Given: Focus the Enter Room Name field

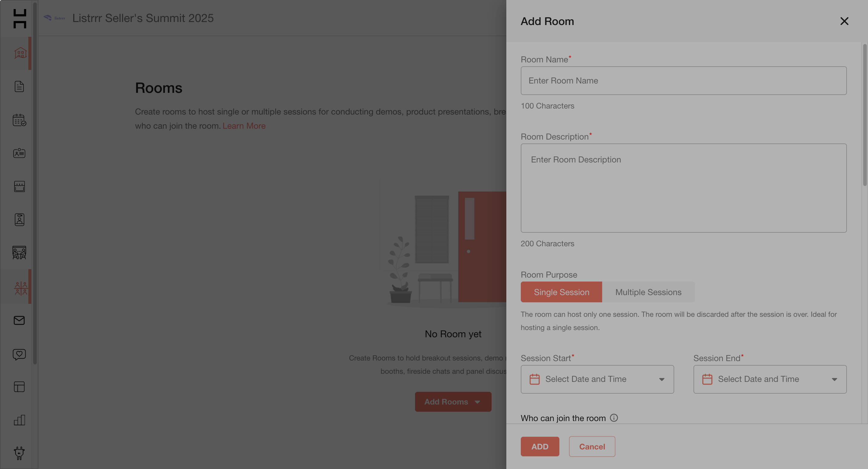Looking at the screenshot, I should (x=683, y=80).
